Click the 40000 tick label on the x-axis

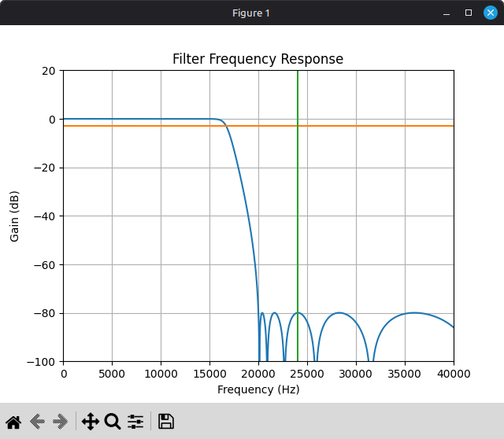453,374
